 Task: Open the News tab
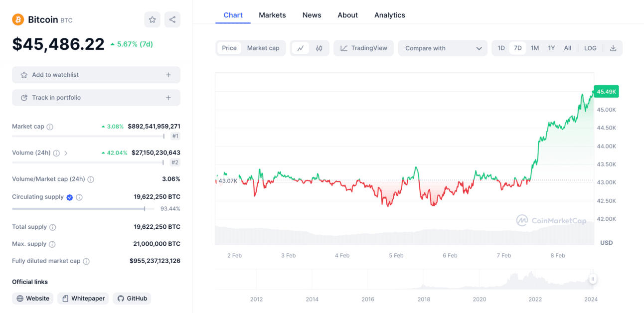pyautogui.click(x=312, y=15)
